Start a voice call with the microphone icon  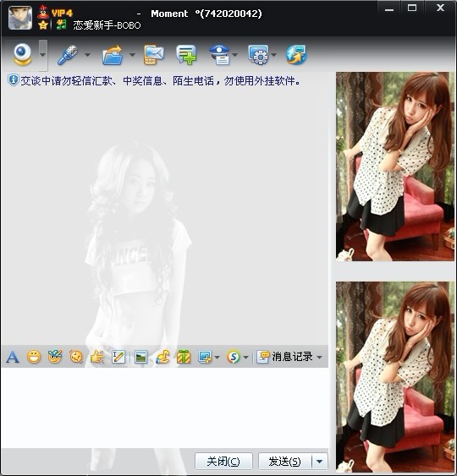coord(68,55)
